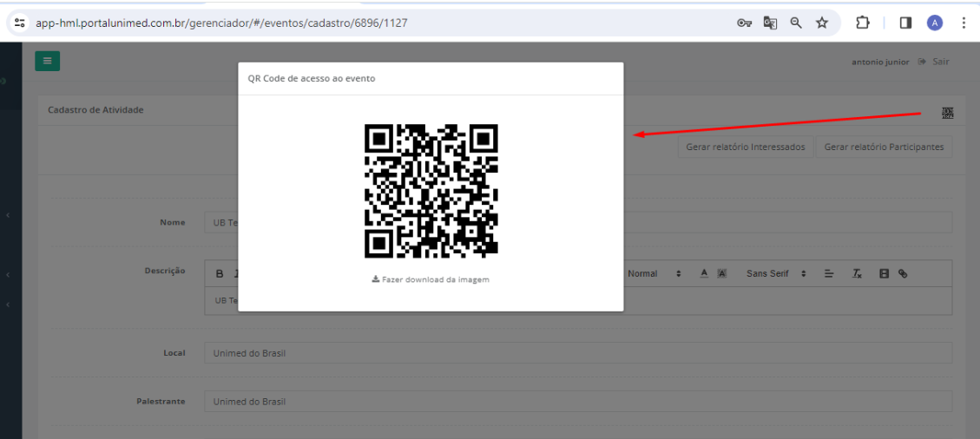Expand the third collapsed sidebar chevron
The width and height of the screenshot is (980, 439).
tap(8, 305)
